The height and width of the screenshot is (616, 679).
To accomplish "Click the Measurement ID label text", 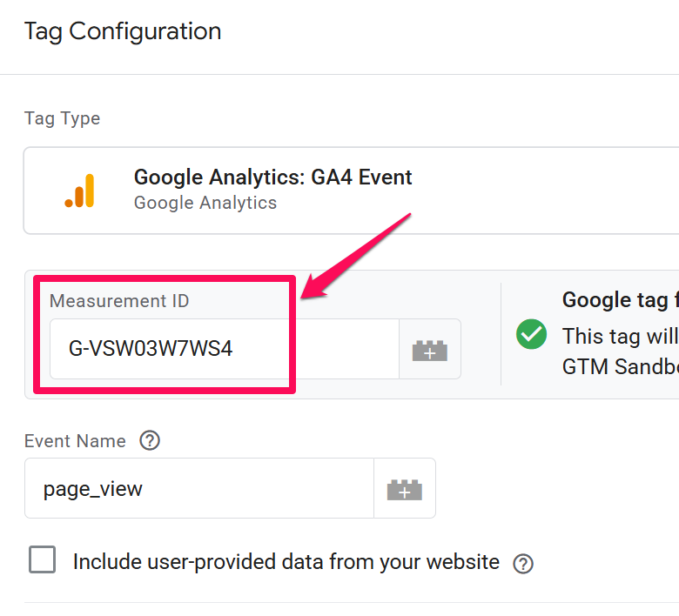I will pyautogui.click(x=119, y=301).
